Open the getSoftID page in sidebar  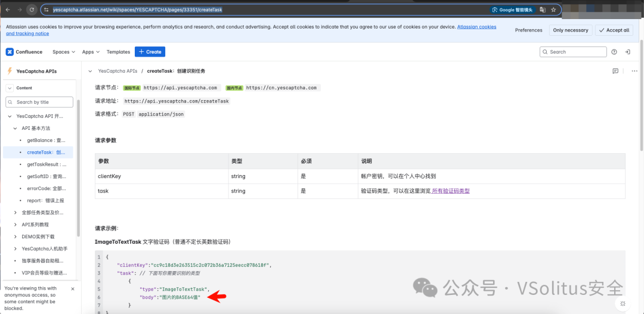pyautogui.click(x=46, y=176)
